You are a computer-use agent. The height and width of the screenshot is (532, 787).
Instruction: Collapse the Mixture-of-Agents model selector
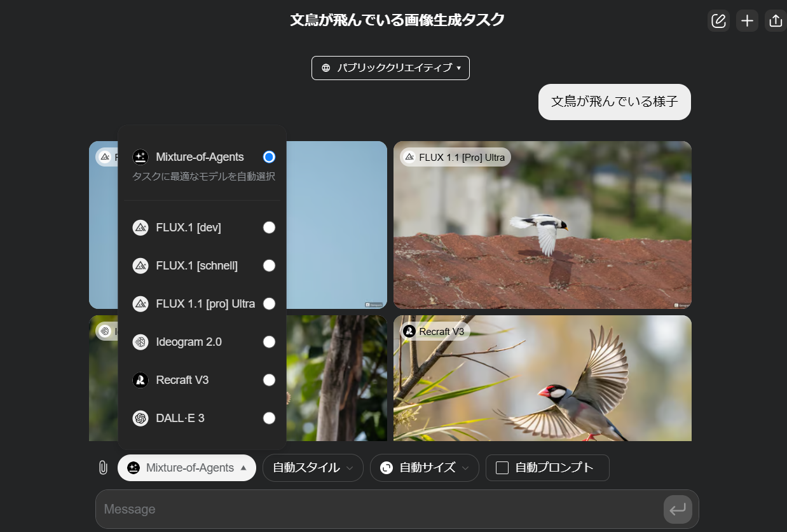pyautogui.click(x=187, y=468)
